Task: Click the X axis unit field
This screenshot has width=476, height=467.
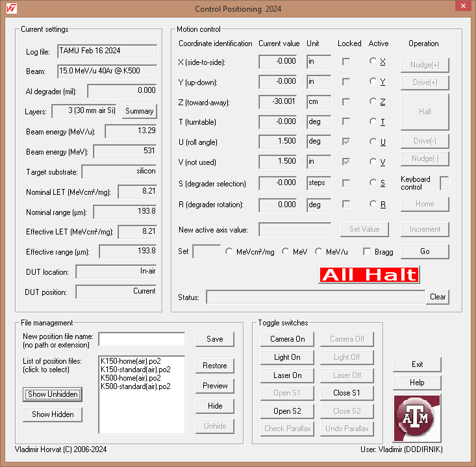Action: pyautogui.click(x=319, y=62)
